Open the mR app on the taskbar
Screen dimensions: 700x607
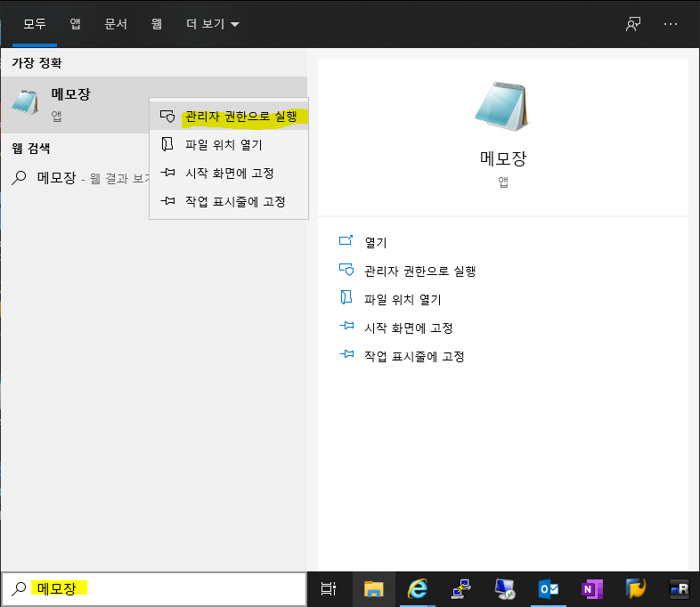pyautogui.click(x=680, y=588)
